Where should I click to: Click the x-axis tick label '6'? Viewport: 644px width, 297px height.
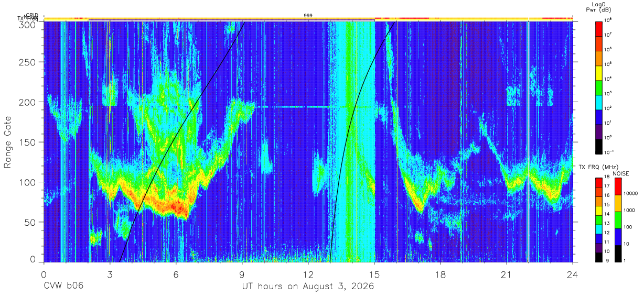click(x=176, y=274)
